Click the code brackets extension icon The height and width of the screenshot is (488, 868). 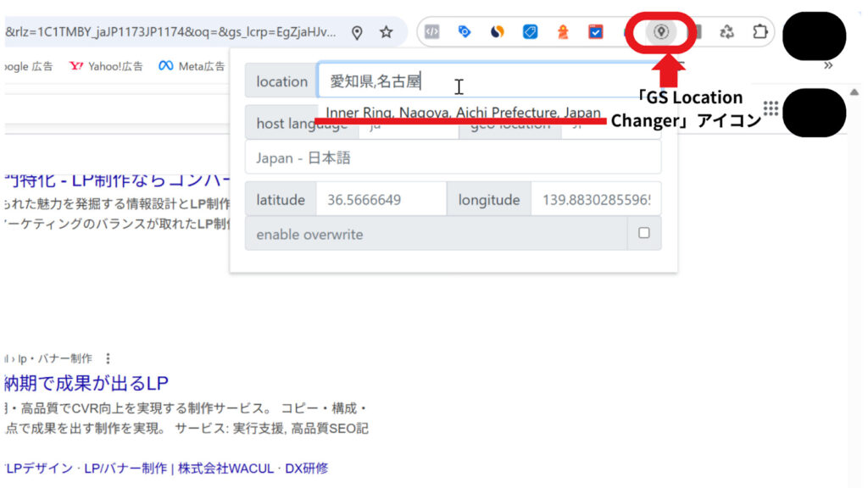pyautogui.click(x=432, y=32)
